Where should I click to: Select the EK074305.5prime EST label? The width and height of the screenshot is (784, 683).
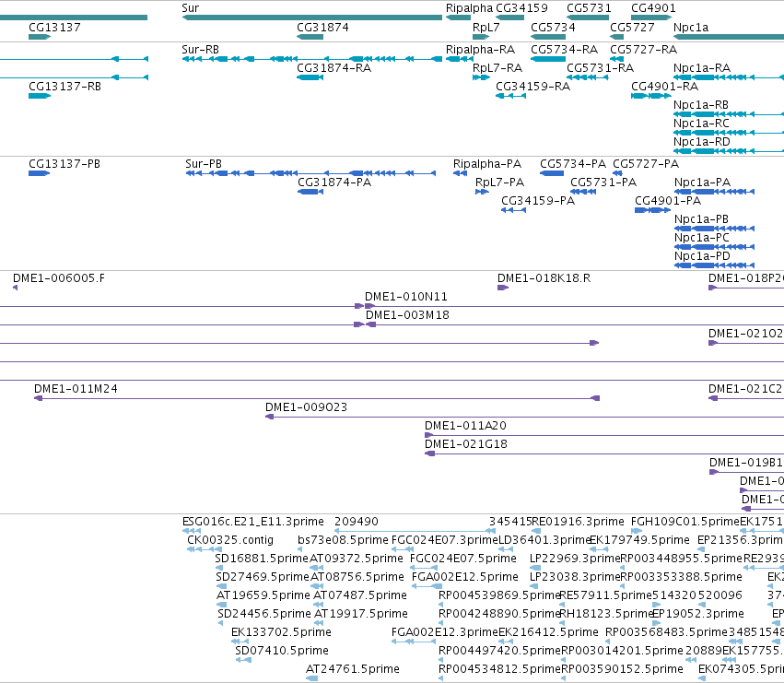[x=741, y=669]
